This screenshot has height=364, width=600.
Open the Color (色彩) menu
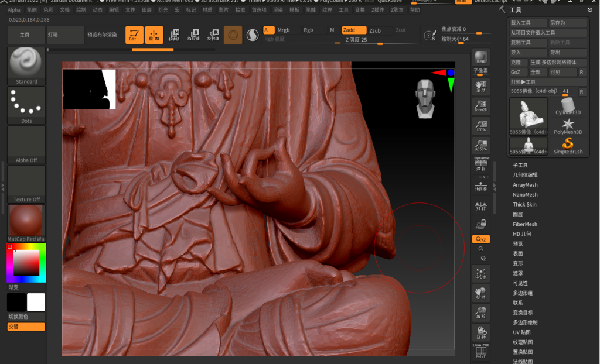click(x=48, y=10)
